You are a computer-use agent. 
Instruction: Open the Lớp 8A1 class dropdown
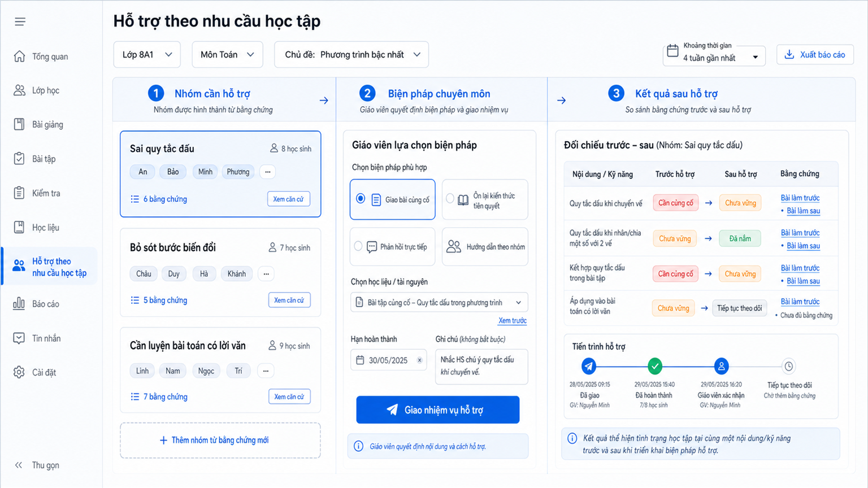pos(147,54)
